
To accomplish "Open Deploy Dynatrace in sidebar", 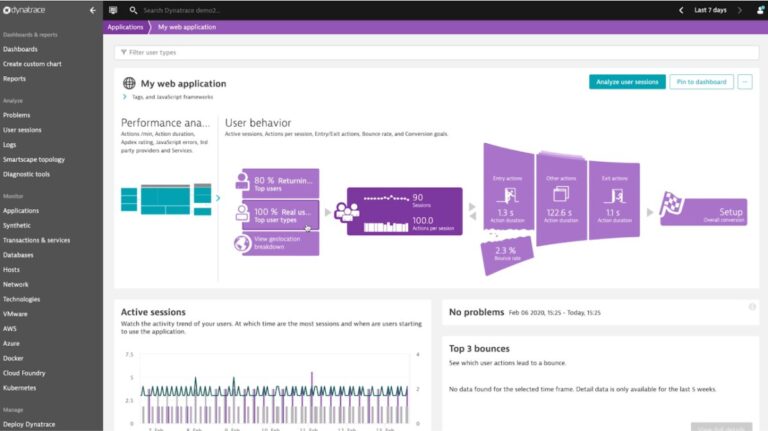I will click(x=29, y=424).
